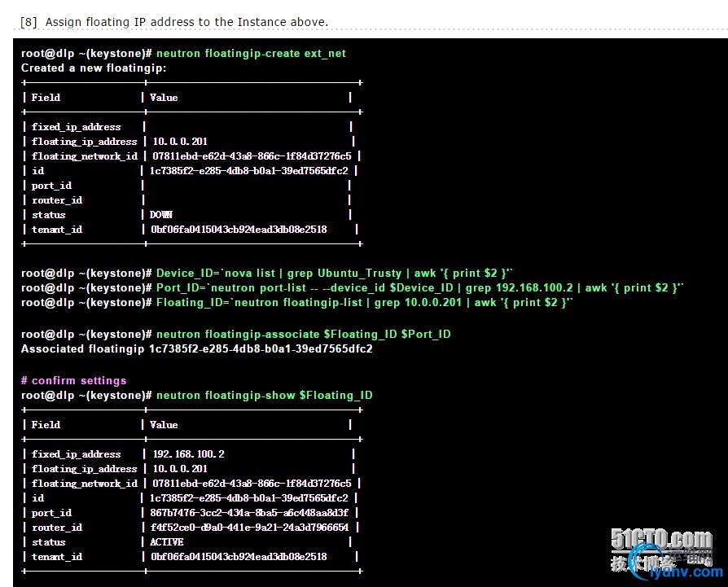Click the heading 'Assign floating IP address to the Instance above.'
This screenshot has width=728, height=587.
pyautogui.click(x=186, y=22)
